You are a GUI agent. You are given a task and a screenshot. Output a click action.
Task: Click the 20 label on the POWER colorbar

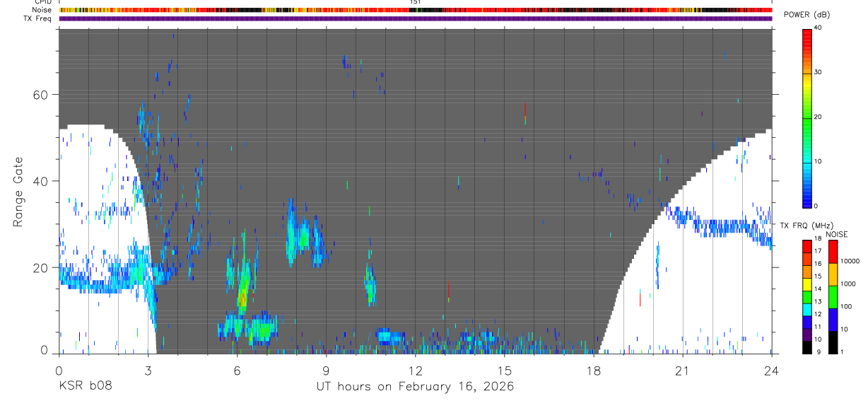[819, 117]
